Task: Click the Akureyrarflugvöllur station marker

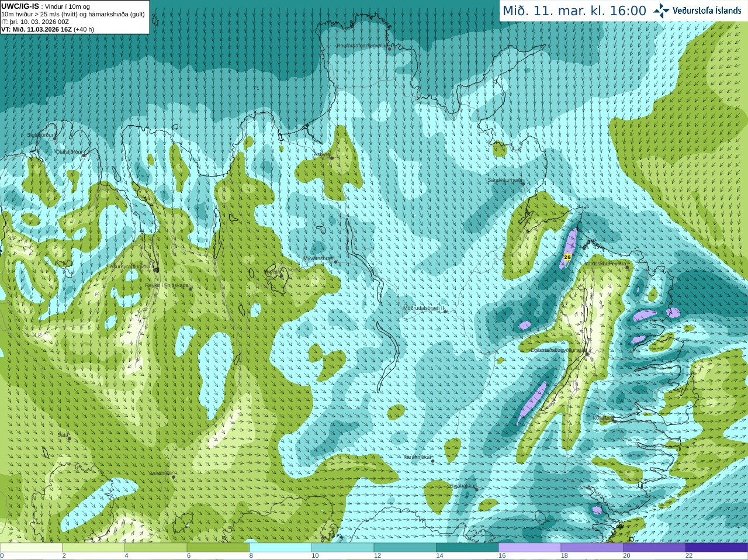Action: [x=156, y=269]
